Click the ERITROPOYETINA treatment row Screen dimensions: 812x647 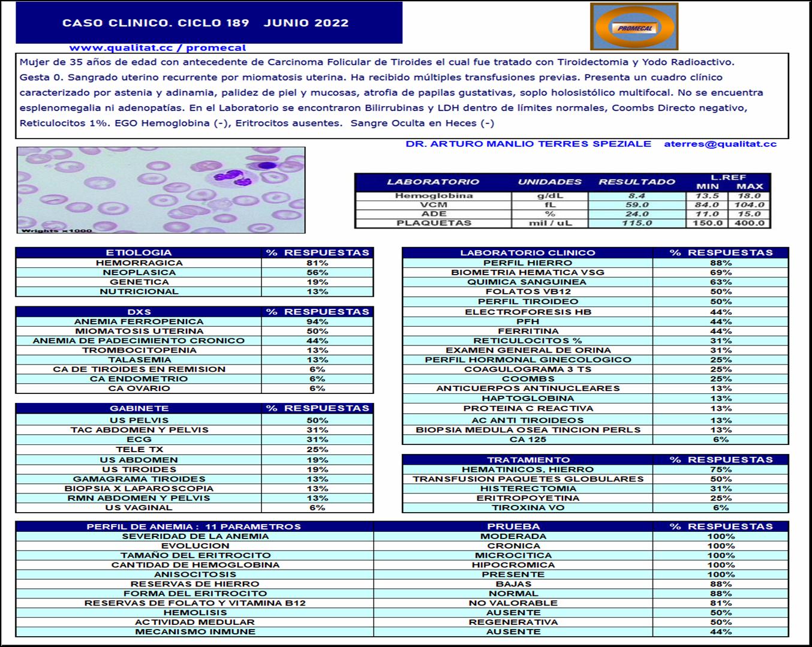[x=596, y=498]
